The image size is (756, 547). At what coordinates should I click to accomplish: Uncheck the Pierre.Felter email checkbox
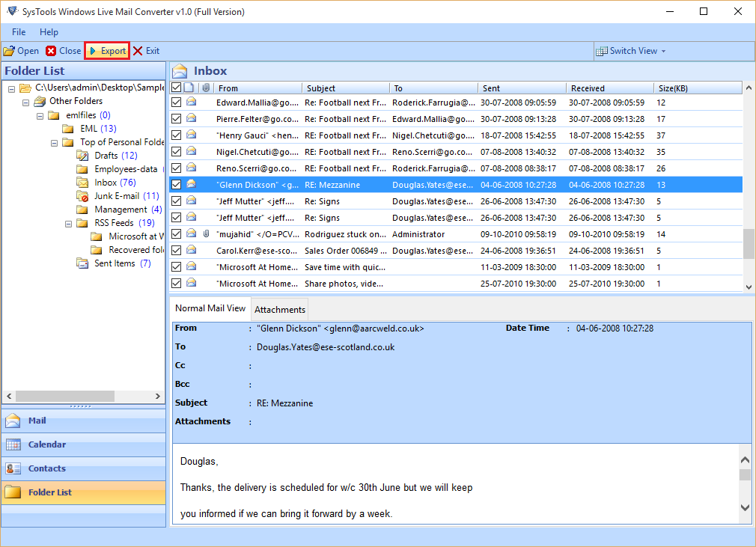click(177, 118)
